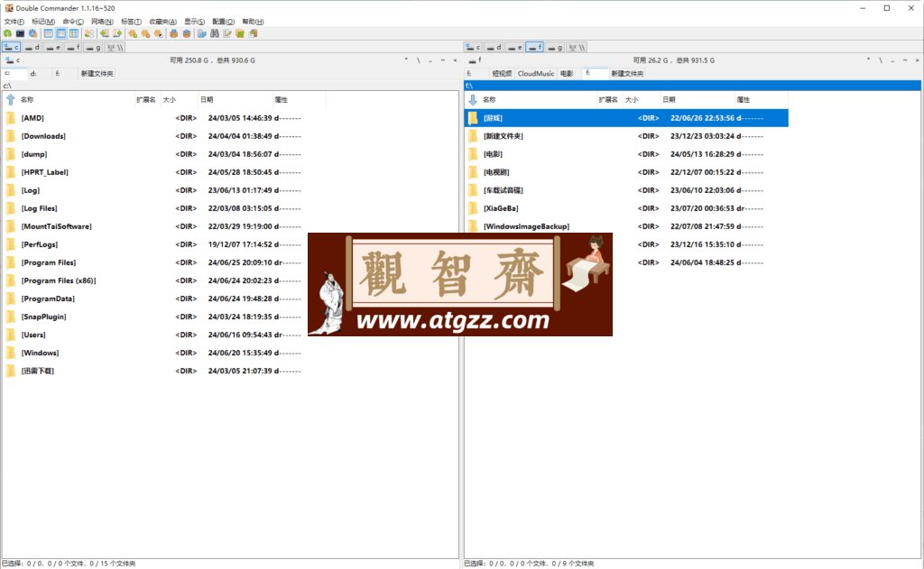The height and width of the screenshot is (569, 924).
Task: Click the search binoculars toolbar icon
Action: tap(215, 33)
